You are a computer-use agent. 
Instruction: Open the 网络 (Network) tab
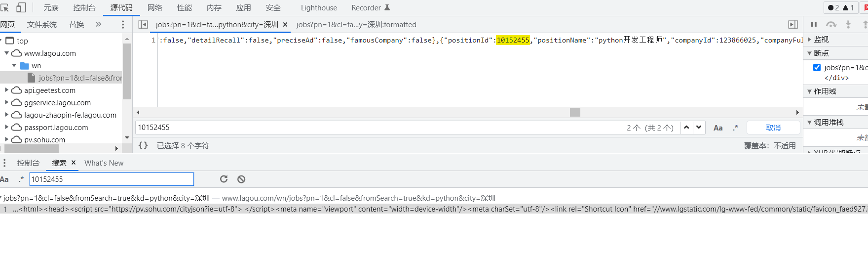tap(155, 7)
